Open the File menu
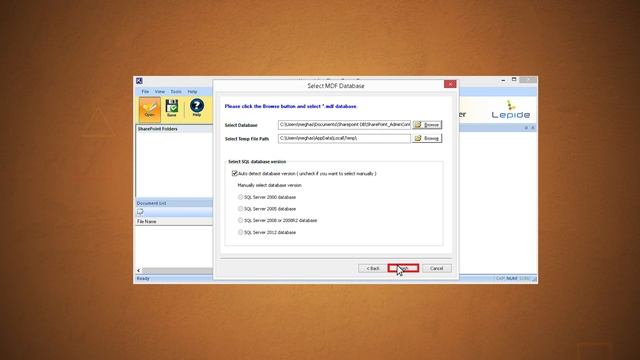Image resolution: width=640 pixels, height=360 pixels. [x=145, y=92]
